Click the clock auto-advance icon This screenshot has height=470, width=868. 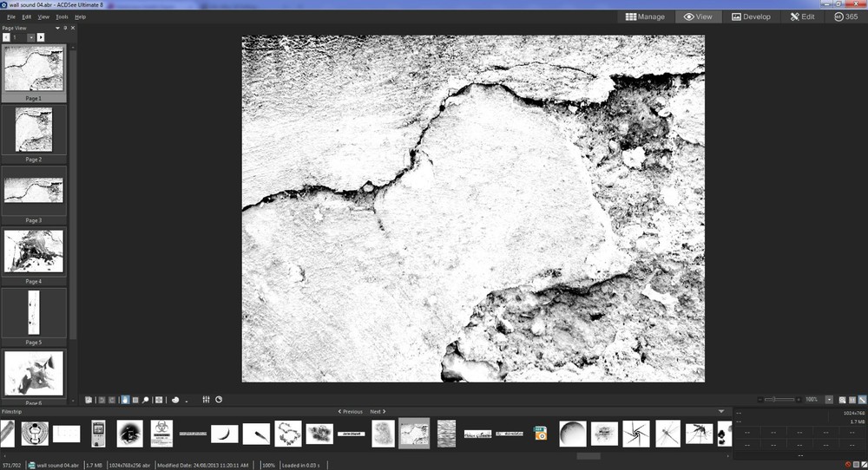coord(219,399)
